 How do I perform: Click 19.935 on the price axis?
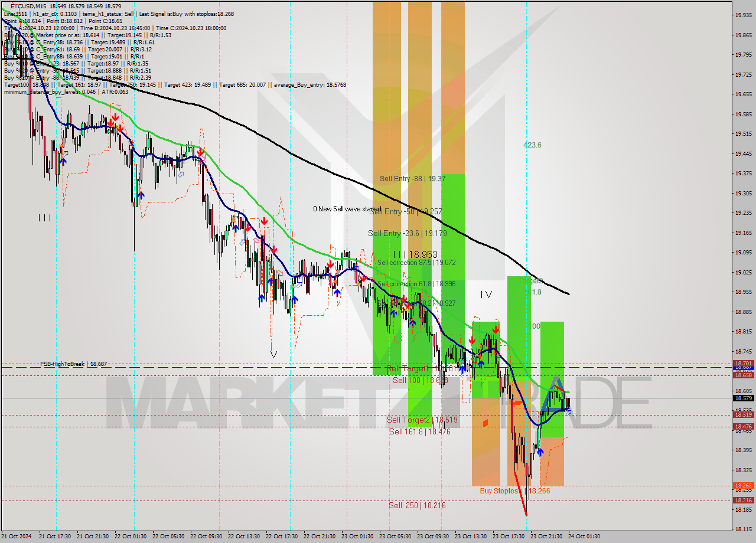click(x=743, y=15)
